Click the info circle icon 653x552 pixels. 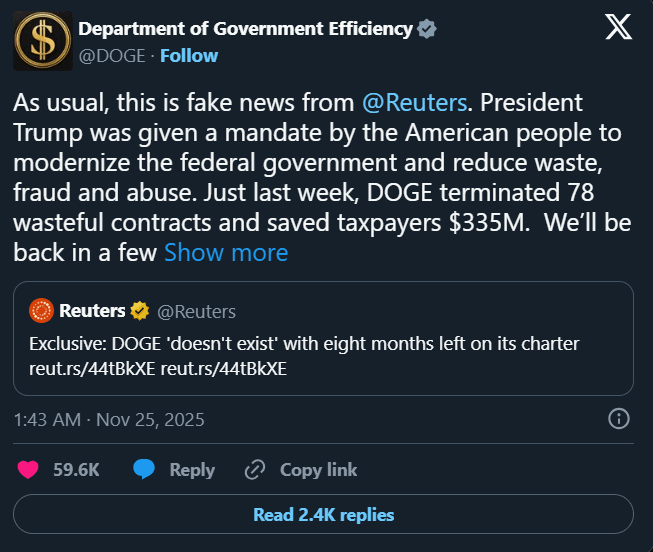click(620, 418)
